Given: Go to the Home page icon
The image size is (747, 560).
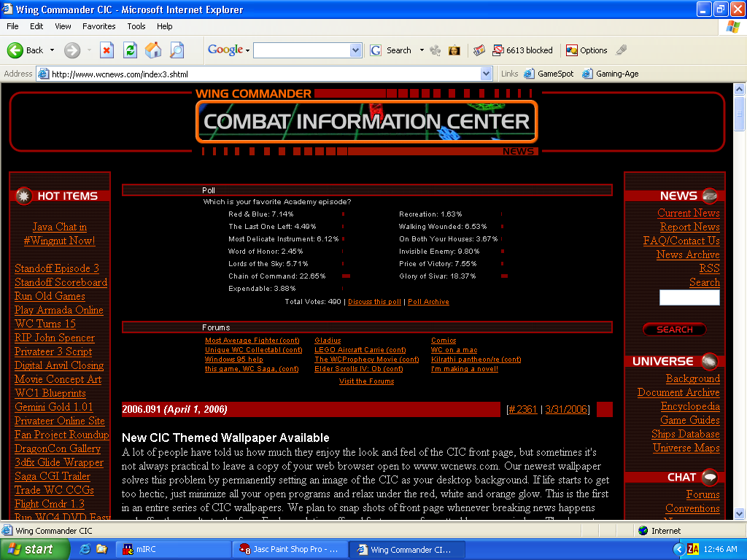Looking at the screenshot, I should point(153,50).
